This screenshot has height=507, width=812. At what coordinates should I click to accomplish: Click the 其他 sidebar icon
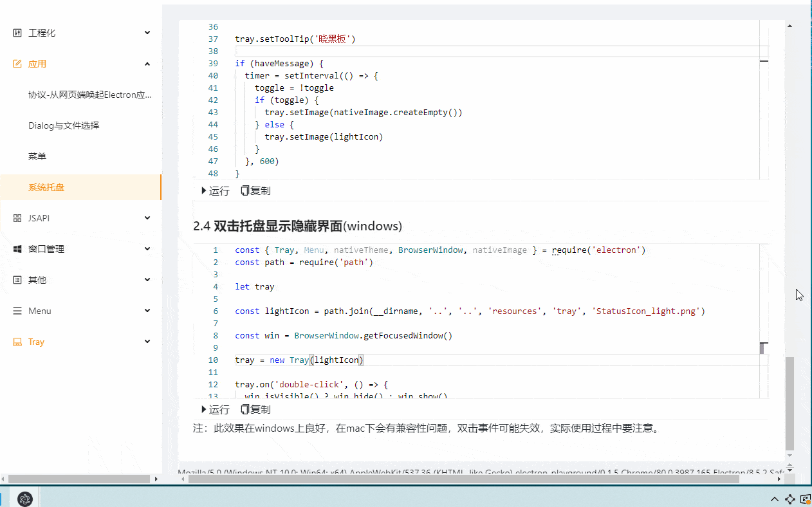(17, 280)
